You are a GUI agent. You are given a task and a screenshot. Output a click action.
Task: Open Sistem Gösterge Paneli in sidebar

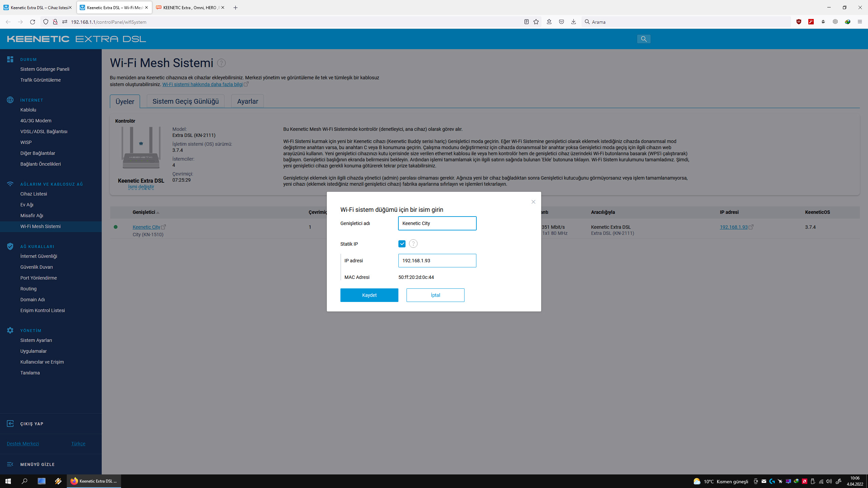click(x=45, y=69)
